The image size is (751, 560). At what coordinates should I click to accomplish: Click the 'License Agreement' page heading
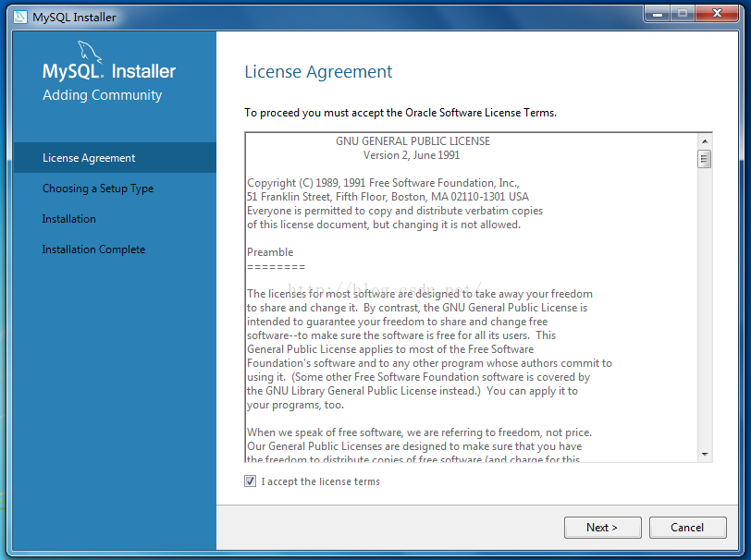pos(318,71)
